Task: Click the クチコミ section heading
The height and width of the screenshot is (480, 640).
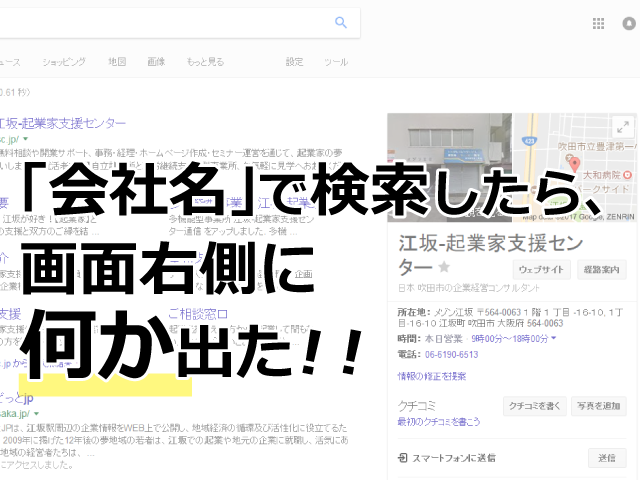Action: pyautogui.click(x=417, y=406)
